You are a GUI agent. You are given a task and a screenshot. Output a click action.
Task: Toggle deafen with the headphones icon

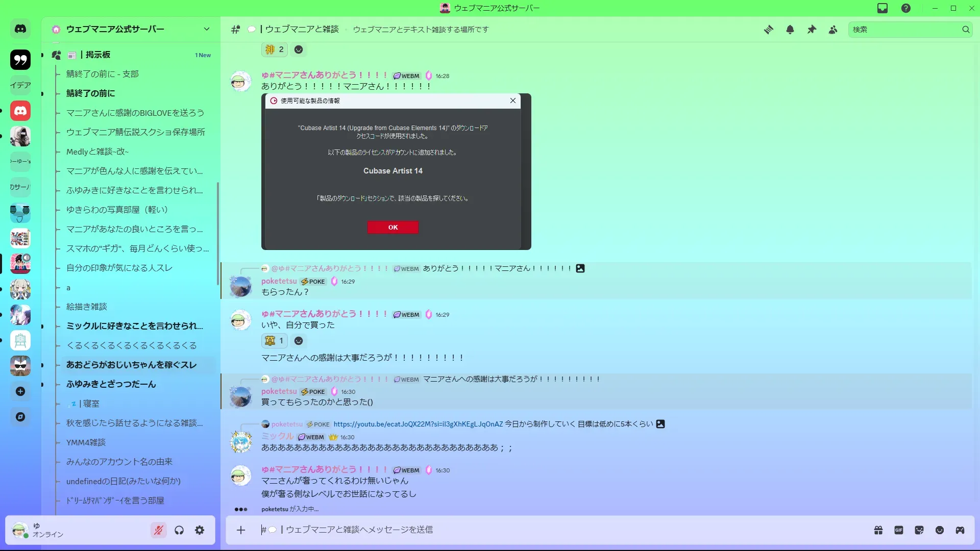click(179, 530)
